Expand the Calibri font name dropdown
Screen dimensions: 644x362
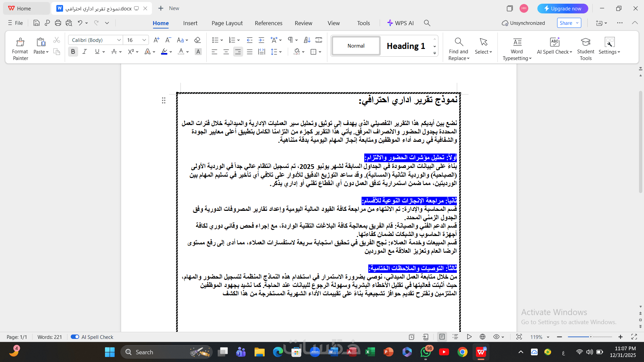pos(119,40)
